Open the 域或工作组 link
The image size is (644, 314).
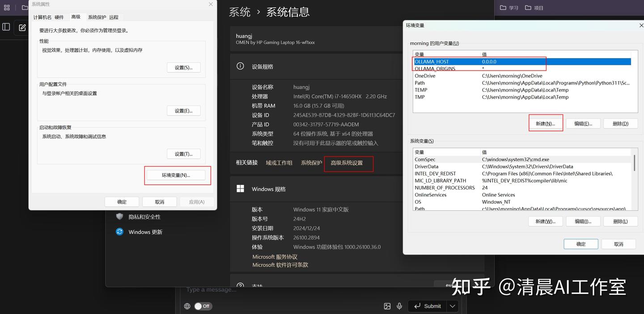(x=279, y=163)
